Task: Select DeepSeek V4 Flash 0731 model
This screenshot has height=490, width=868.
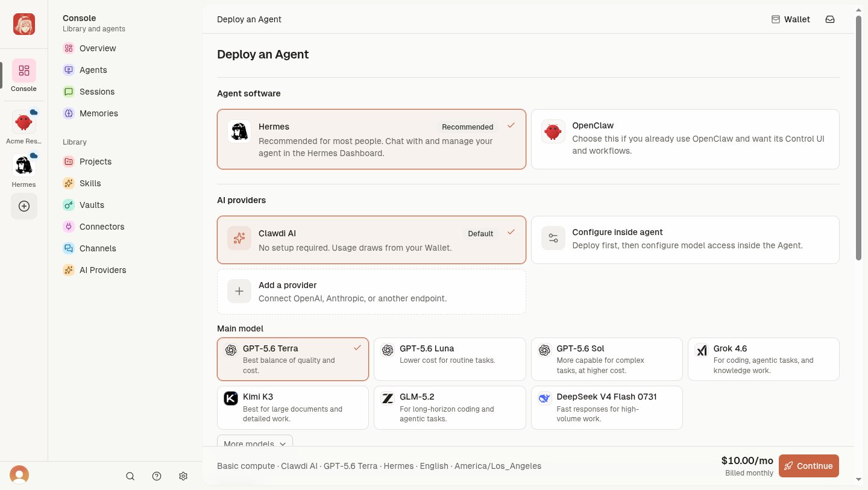Action: click(607, 407)
